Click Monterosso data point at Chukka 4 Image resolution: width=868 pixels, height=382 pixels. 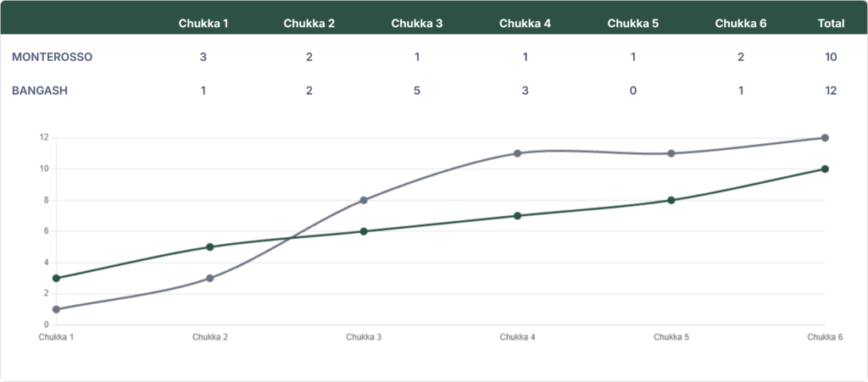[518, 216]
